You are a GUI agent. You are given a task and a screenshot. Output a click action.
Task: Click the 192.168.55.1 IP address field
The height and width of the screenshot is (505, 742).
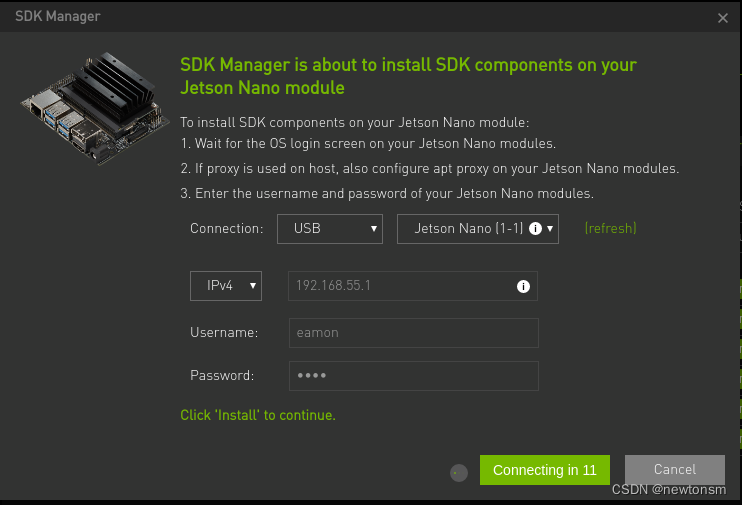pos(413,286)
